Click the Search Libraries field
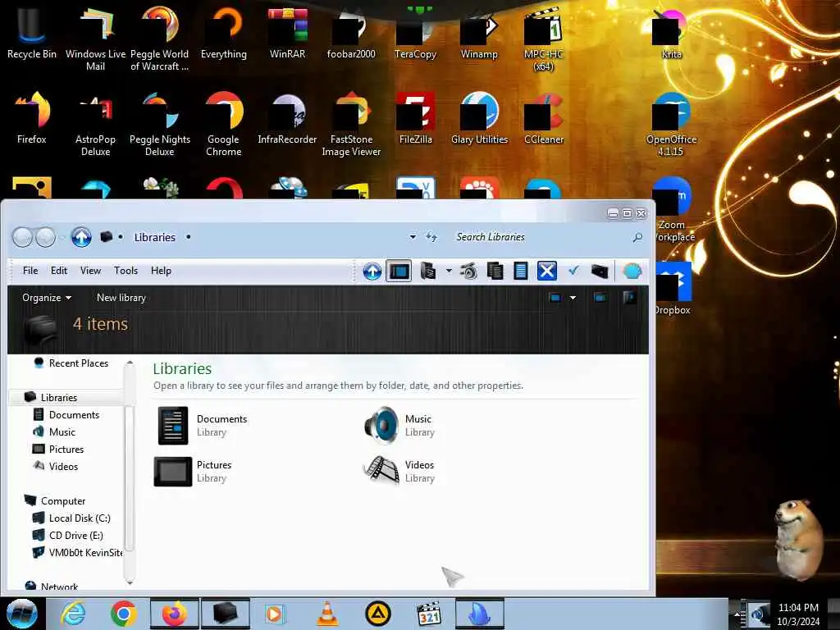840x630 pixels. click(541, 237)
